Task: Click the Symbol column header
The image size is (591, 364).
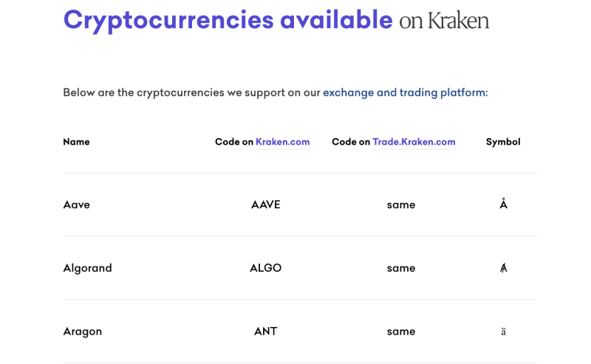Action: point(503,142)
